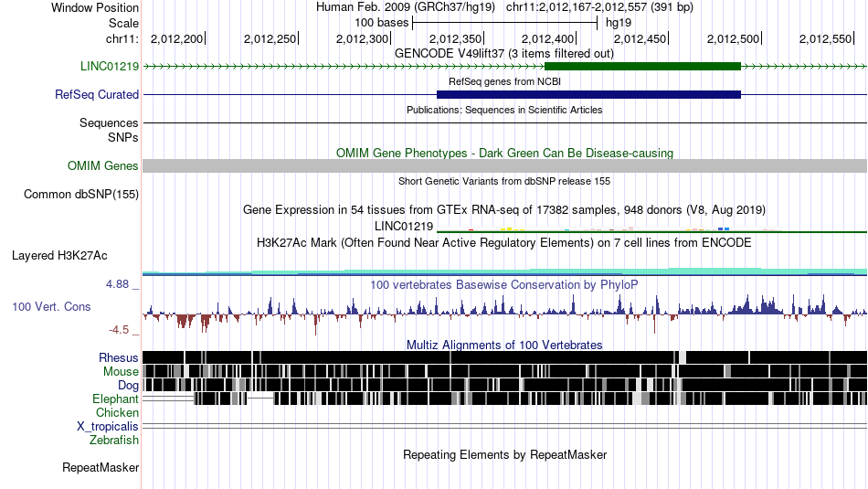This screenshot has width=868, height=489.
Task: Click the Zebrafish alignment row label
Action: coord(114,441)
